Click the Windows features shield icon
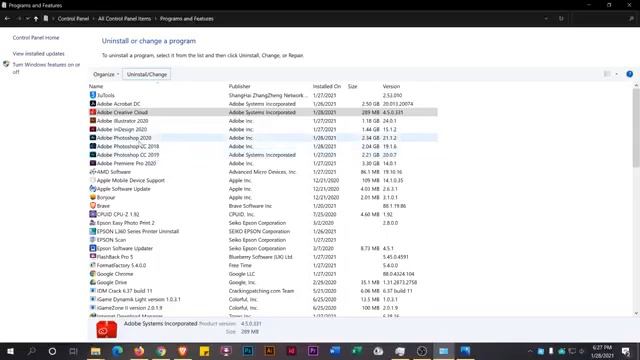The image size is (640, 360). [6, 64]
